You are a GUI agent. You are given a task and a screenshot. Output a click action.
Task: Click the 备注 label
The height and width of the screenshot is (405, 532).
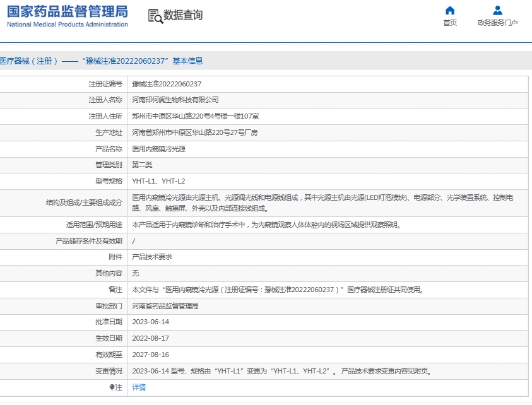point(115,290)
